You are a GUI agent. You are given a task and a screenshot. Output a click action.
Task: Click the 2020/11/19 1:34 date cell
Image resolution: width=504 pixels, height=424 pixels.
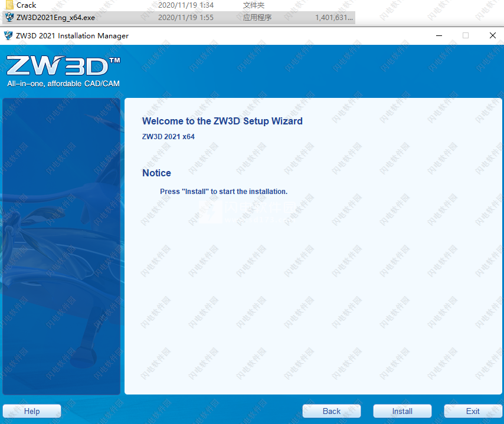(186, 5)
